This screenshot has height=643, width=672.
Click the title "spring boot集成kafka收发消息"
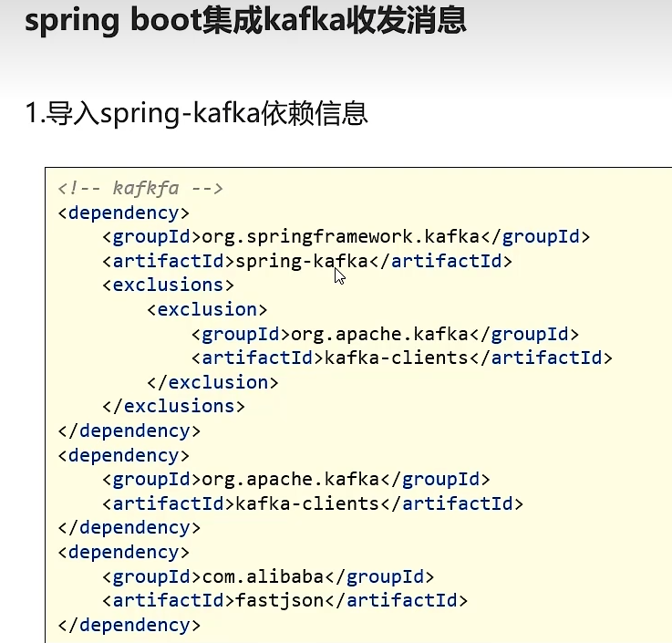tap(245, 22)
